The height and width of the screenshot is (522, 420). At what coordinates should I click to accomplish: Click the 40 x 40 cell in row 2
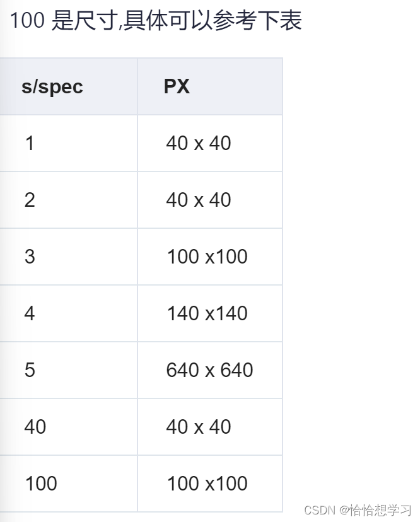pos(210,200)
